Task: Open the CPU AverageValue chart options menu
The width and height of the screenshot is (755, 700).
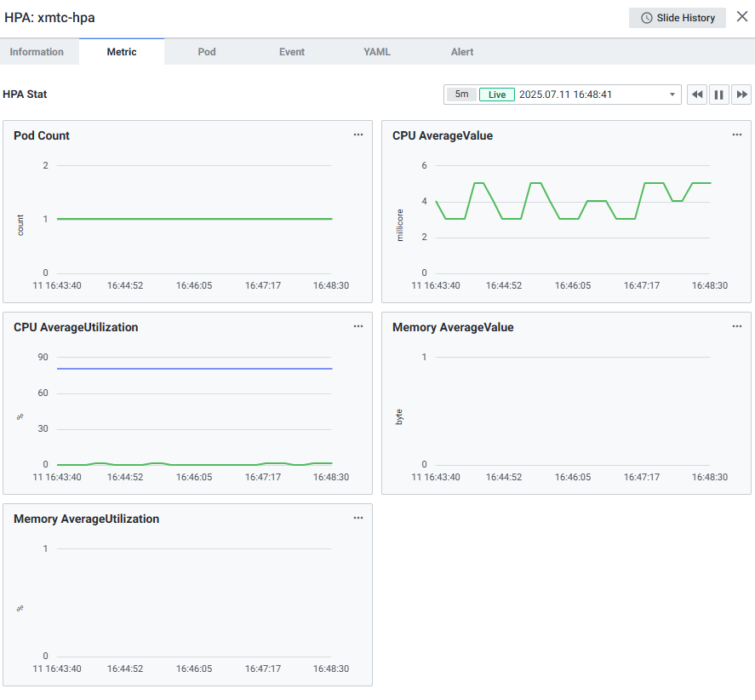Action: pyautogui.click(x=737, y=135)
